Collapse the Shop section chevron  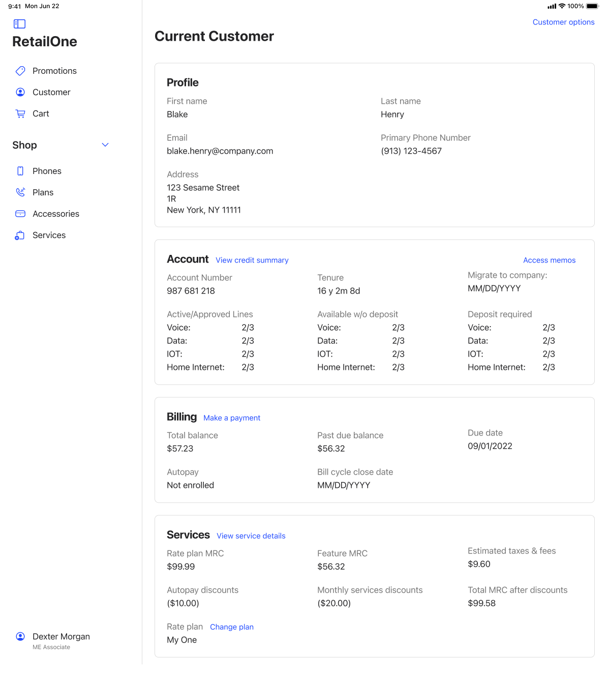click(105, 145)
